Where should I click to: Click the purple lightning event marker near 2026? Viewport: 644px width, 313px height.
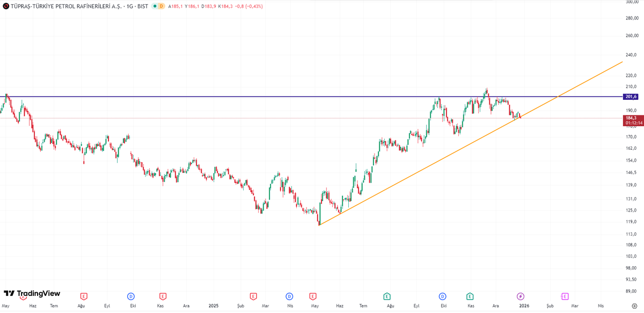pyautogui.click(x=520, y=296)
